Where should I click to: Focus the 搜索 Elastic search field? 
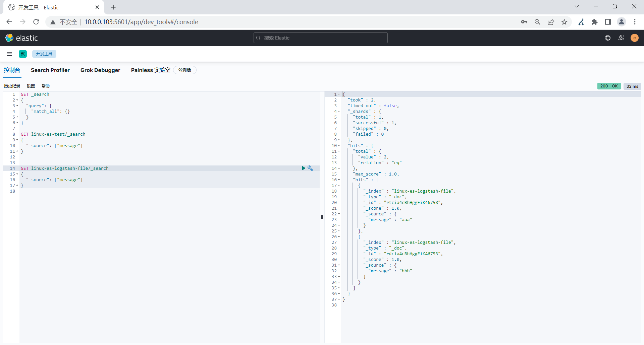click(x=320, y=38)
